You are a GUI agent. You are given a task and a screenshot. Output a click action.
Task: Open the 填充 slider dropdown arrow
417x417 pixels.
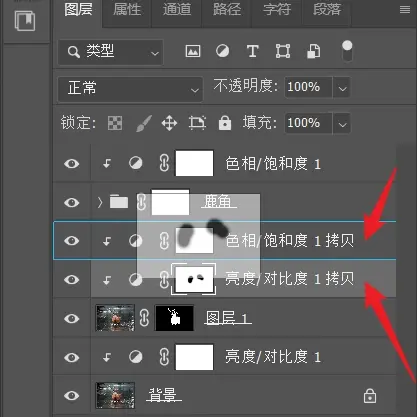(342, 123)
